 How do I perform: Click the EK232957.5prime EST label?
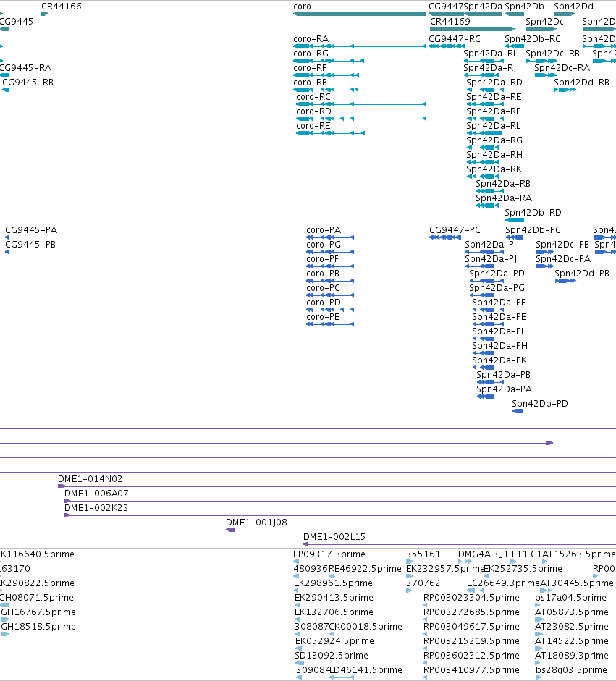click(445, 569)
